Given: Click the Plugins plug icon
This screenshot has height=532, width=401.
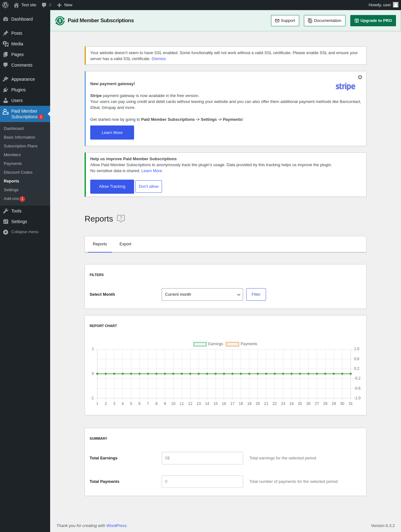Looking at the screenshot, I should (6, 90).
